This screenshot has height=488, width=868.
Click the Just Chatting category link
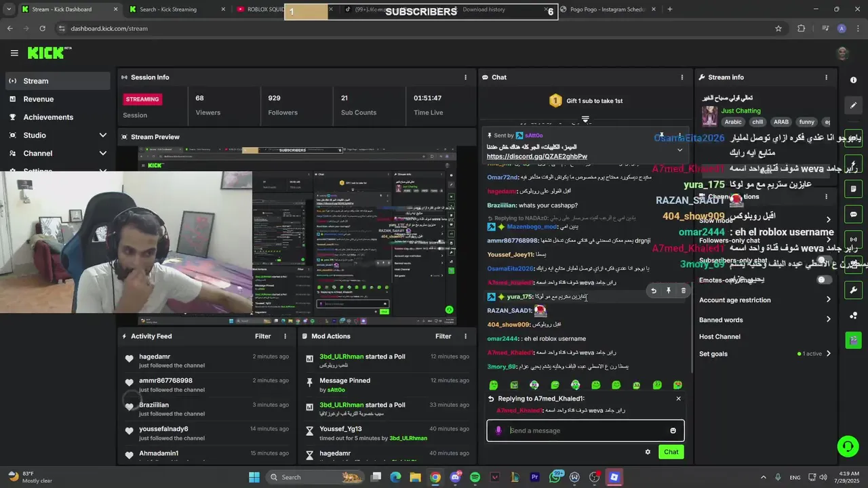(x=741, y=110)
